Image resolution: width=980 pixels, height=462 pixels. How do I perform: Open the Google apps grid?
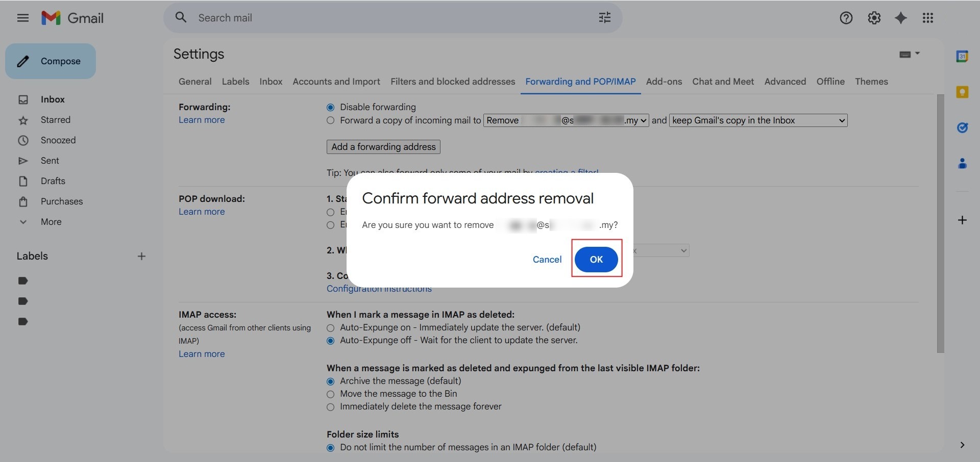coord(928,18)
